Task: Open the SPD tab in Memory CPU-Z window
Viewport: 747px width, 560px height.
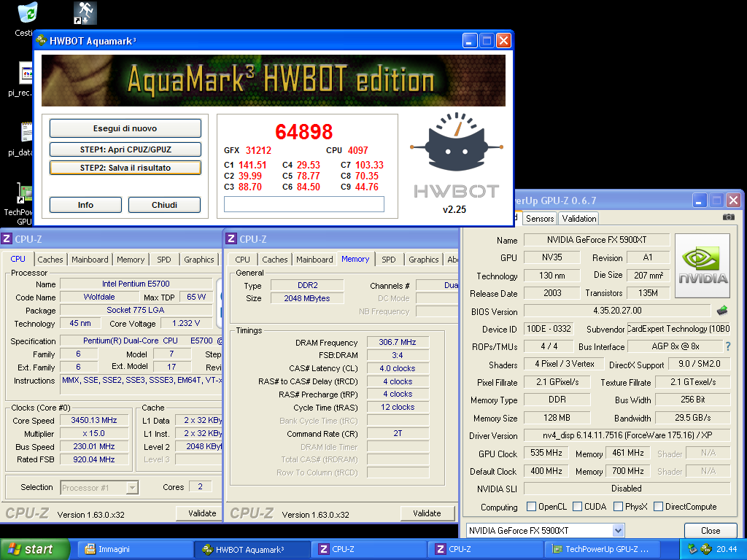Action: click(x=389, y=260)
